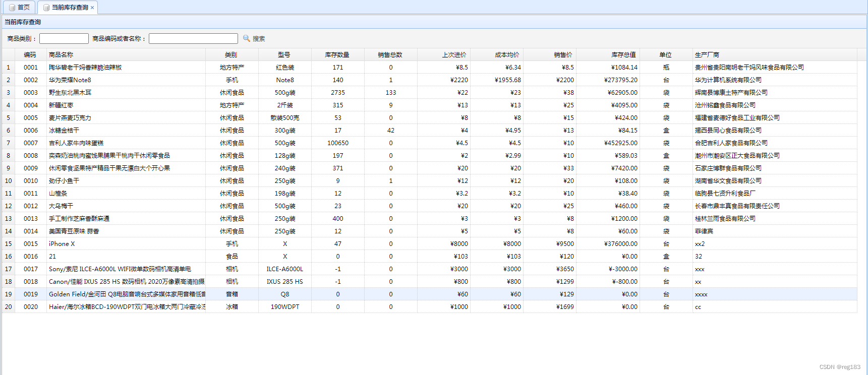Screen dimensions: 868x375
Task: Select row iPhone X
Action: tap(429, 243)
